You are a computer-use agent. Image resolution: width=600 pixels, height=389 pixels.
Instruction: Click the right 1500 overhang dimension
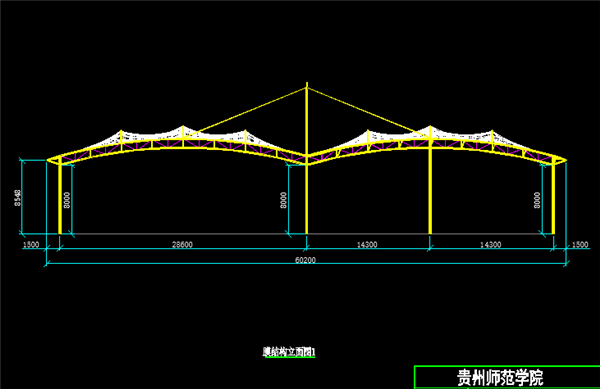580,245
